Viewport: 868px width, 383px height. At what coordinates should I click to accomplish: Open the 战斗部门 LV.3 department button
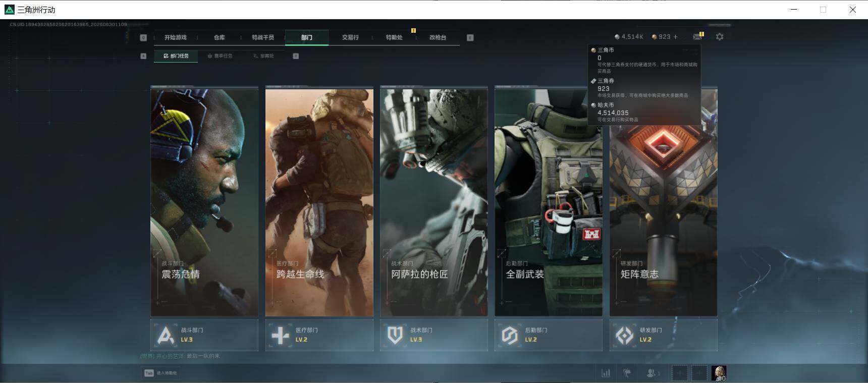pyautogui.click(x=204, y=335)
